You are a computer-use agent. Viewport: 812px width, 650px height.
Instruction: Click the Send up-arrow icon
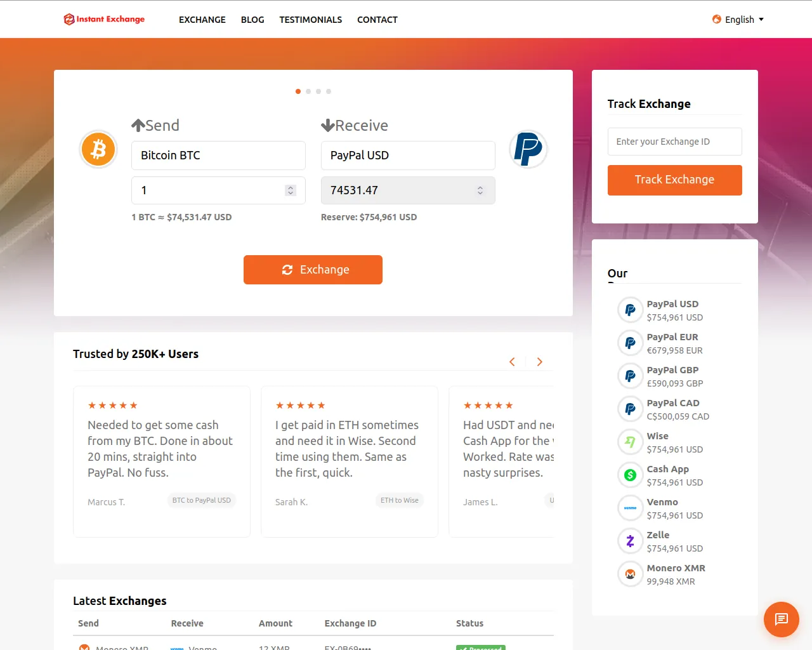click(138, 125)
